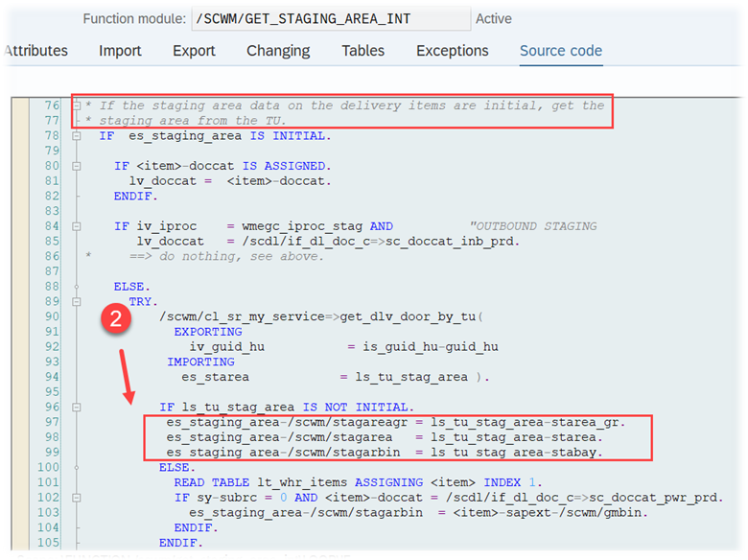This screenshot has width=748, height=560.
Task: Select the Source code tab
Action: [x=561, y=51]
